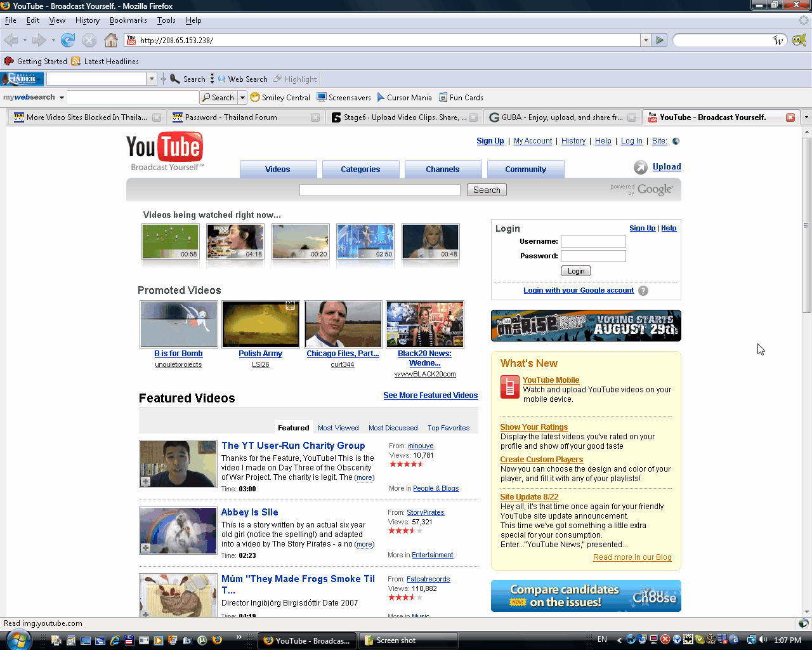Close the YouTube - Broadcast Yourself tab
The image size is (812, 650).
coord(790,117)
